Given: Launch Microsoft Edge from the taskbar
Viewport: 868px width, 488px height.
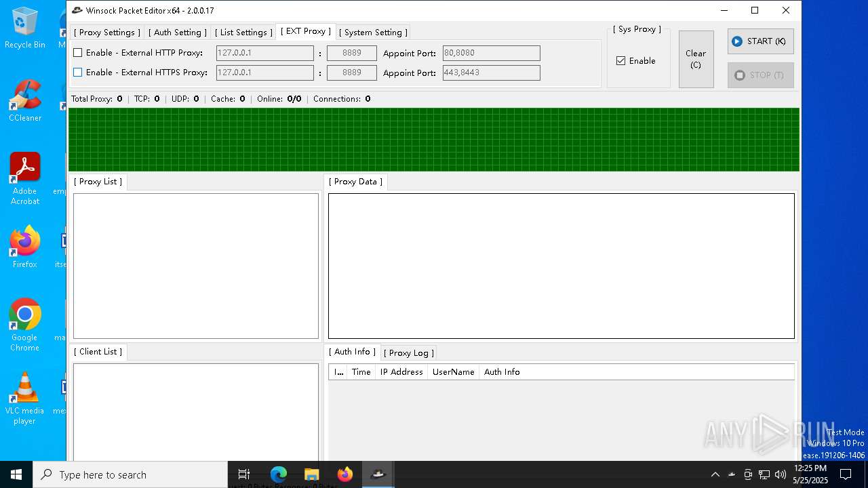Looking at the screenshot, I should click(279, 474).
